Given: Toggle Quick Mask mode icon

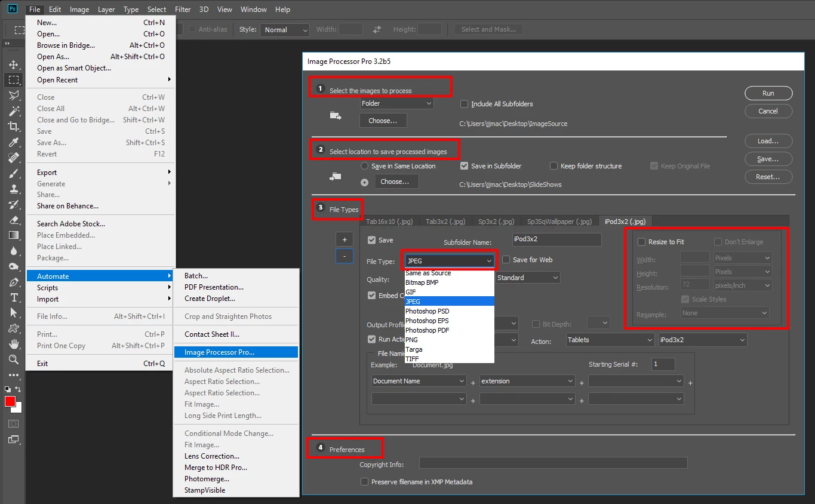Looking at the screenshot, I should click(13, 423).
